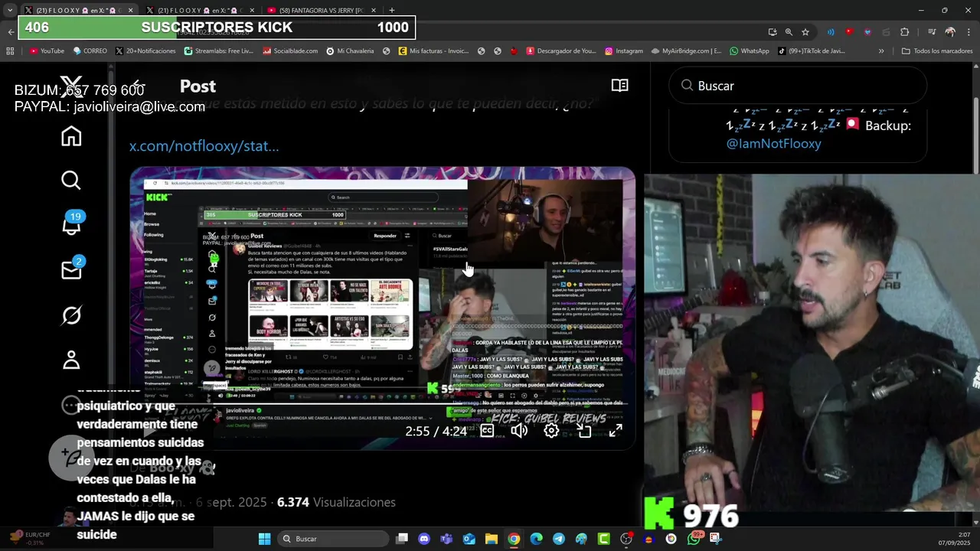
Task: Open video settings gear
Action: 551,431
